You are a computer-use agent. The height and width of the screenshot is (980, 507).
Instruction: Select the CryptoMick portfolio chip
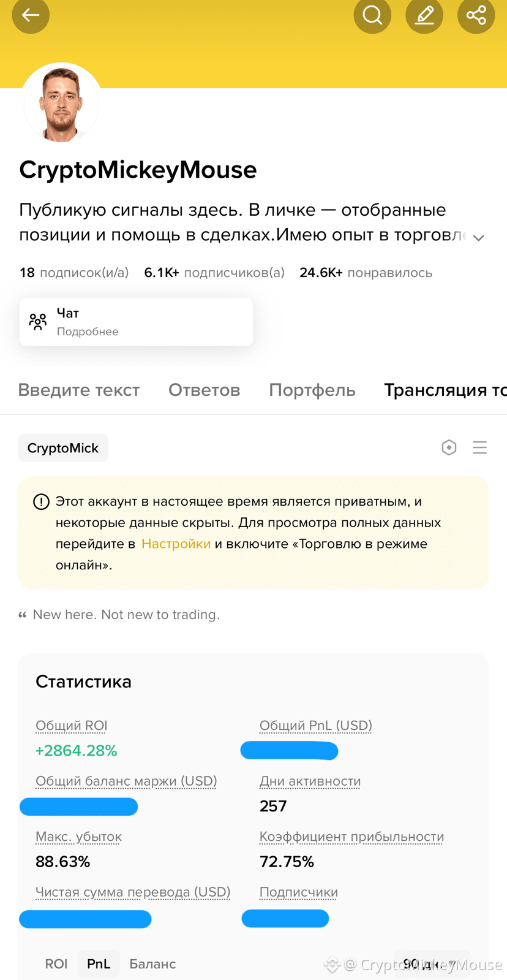(x=63, y=448)
